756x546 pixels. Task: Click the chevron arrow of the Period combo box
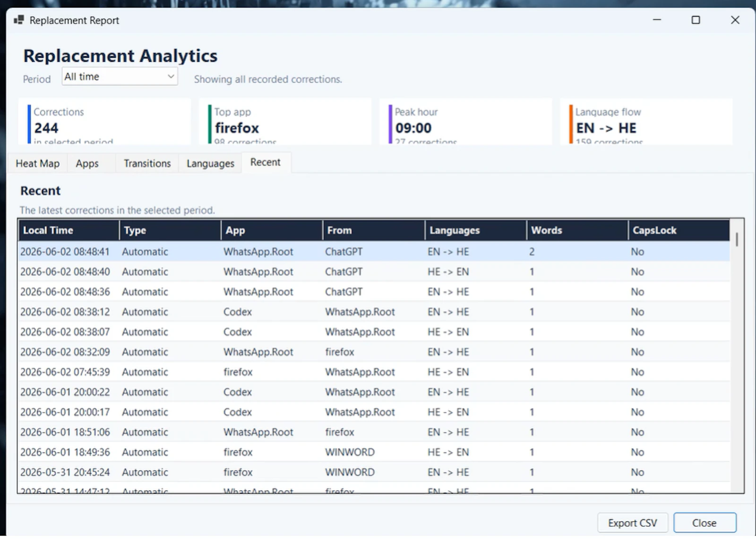pyautogui.click(x=171, y=77)
